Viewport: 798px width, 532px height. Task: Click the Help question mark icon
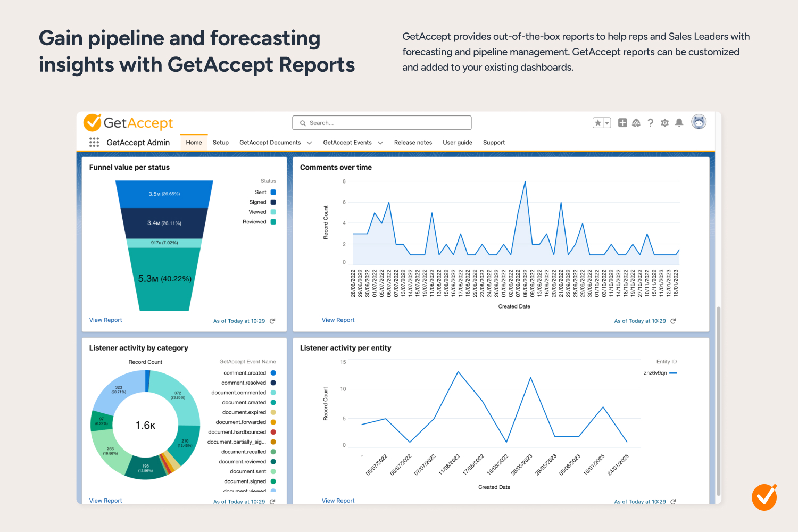click(x=650, y=123)
